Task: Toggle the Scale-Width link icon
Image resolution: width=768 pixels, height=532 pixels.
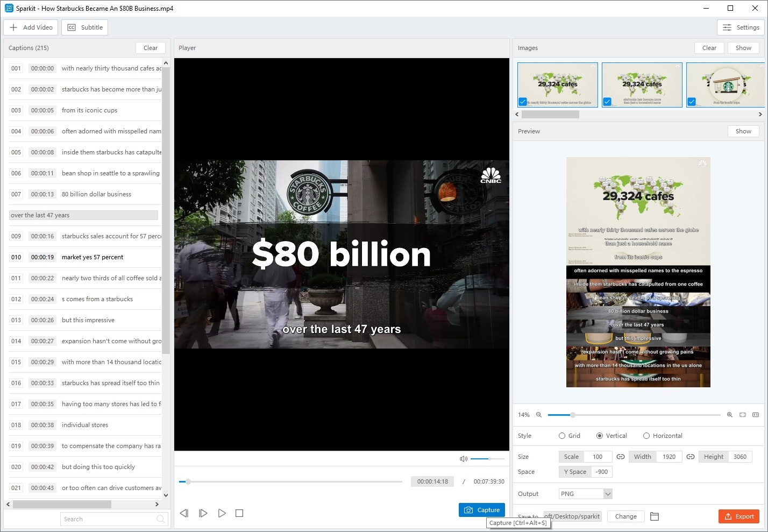Action: (620, 457)
